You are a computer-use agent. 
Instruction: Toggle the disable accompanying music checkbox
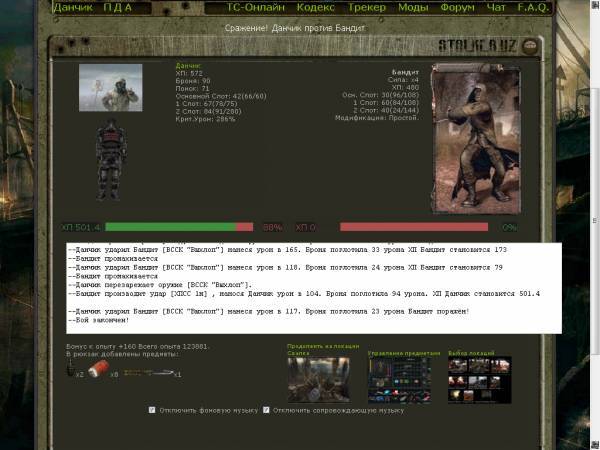tap(267, 410)
